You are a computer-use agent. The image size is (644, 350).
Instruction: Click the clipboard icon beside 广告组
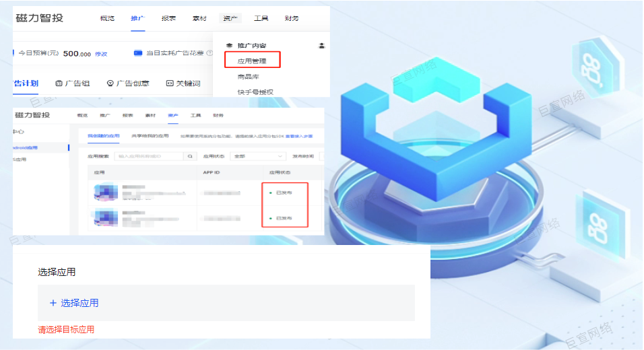(x=59, y=83)
